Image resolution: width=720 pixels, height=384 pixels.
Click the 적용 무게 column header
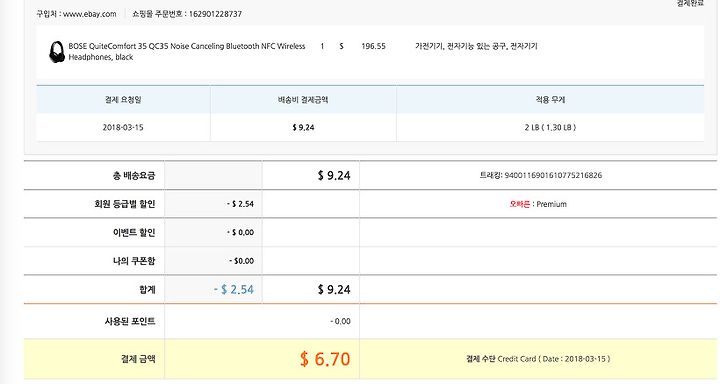click(550, 99)
